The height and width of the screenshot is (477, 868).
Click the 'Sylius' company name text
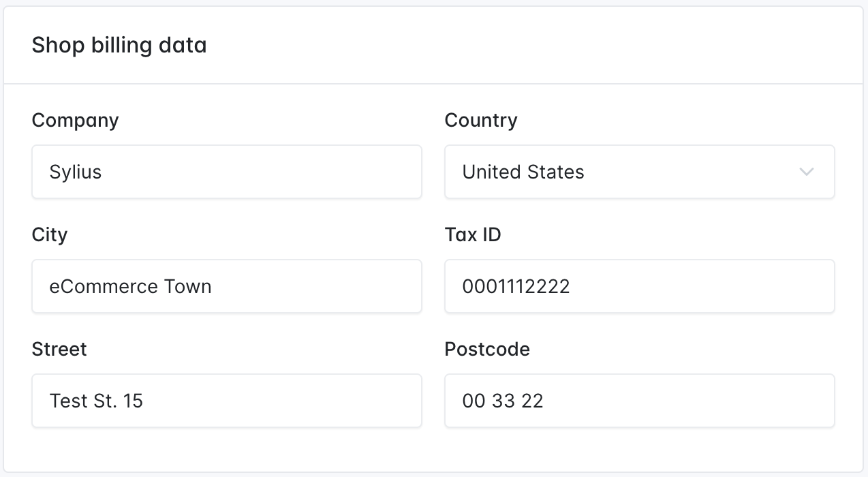pos(76,172)
